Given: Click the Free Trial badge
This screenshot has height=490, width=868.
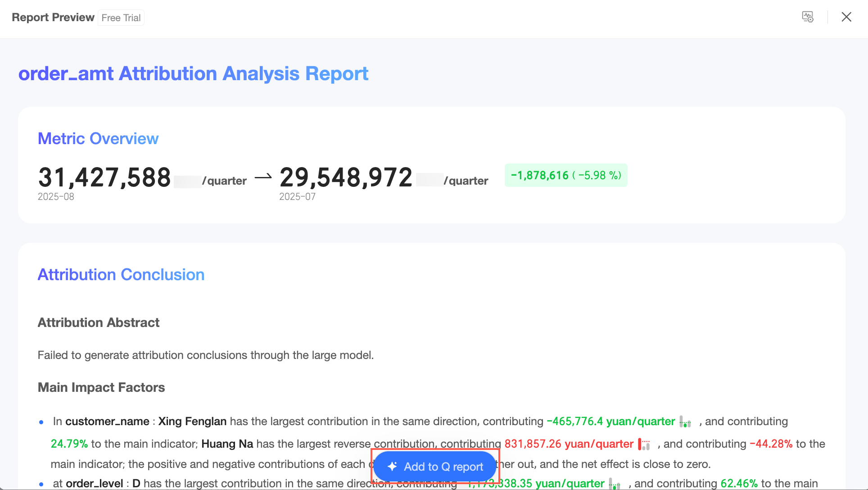Looking at the screenshot, I should coord(121,18).
